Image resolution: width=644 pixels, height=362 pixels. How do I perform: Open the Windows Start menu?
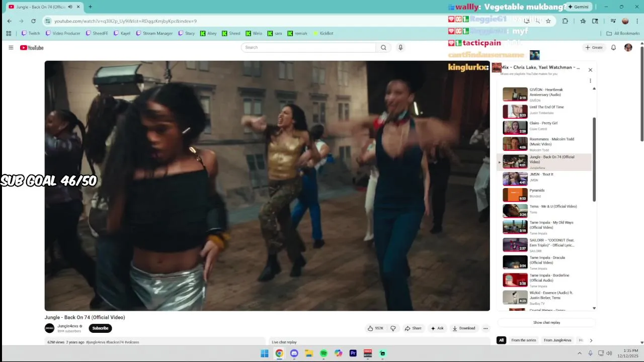[x=264, y=353]
